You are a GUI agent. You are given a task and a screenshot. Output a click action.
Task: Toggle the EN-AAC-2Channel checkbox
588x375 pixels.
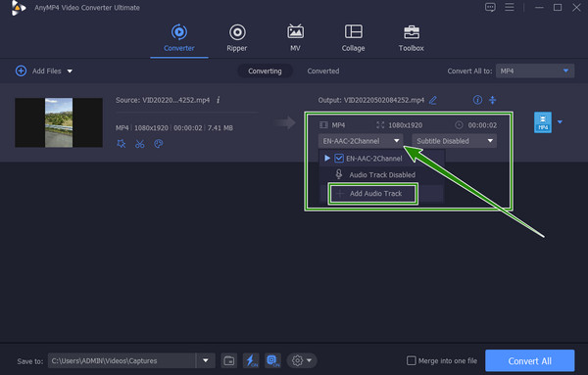tap(339, 159)
